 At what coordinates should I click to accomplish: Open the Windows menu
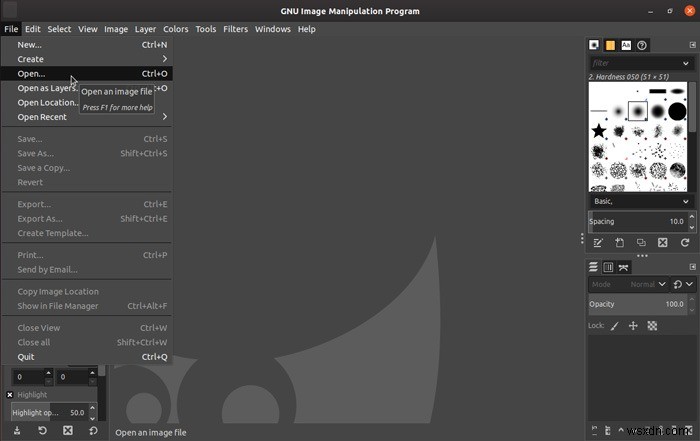273,29
